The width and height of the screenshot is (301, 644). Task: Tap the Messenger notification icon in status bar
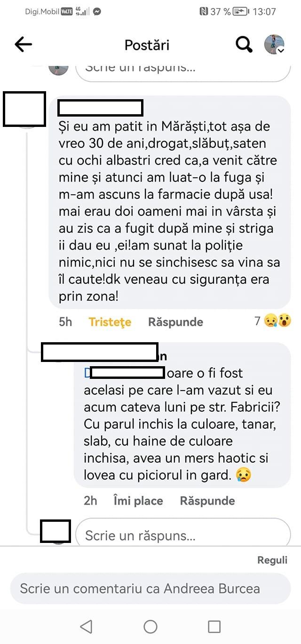pyautogui.click(x=97, y=12)
